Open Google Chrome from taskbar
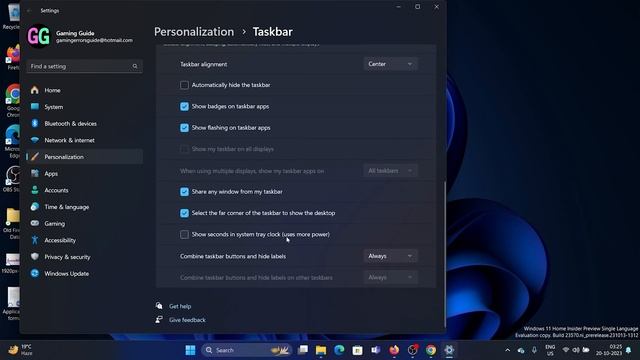Screen dimensions: 640x360 pos(431,350)
